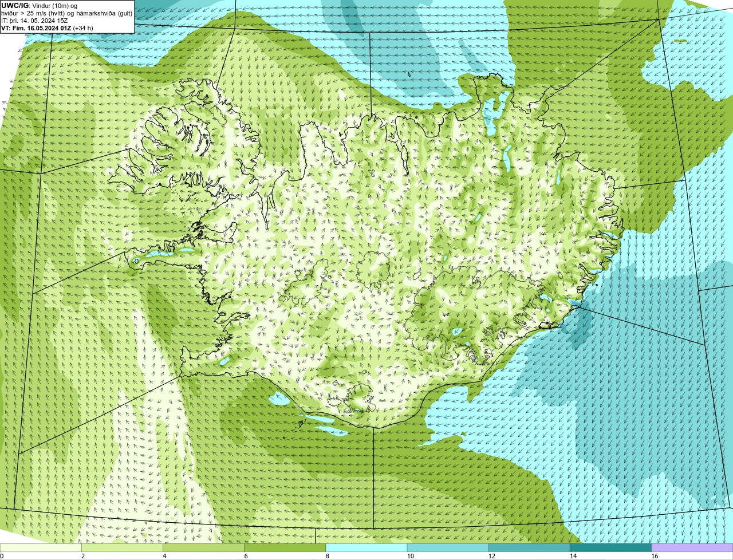733x560 pixels.
Task: Click the 14–16 m/s dark teal legend swatch
Action: pyautogui.click(x=610, y=547)
